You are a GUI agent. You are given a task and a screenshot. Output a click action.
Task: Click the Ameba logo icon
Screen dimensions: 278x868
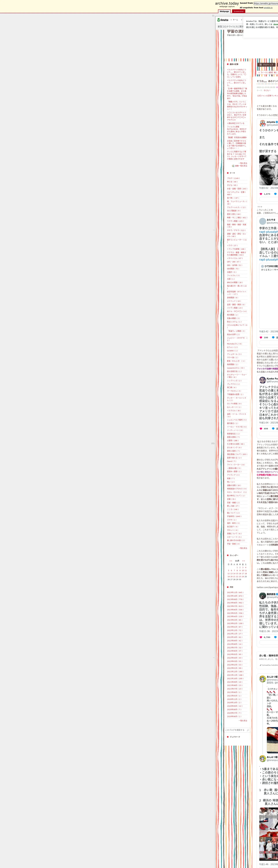(x=219, y=20)
